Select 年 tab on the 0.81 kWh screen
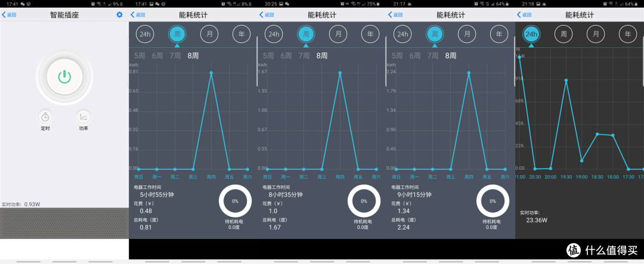 point(241,34)
